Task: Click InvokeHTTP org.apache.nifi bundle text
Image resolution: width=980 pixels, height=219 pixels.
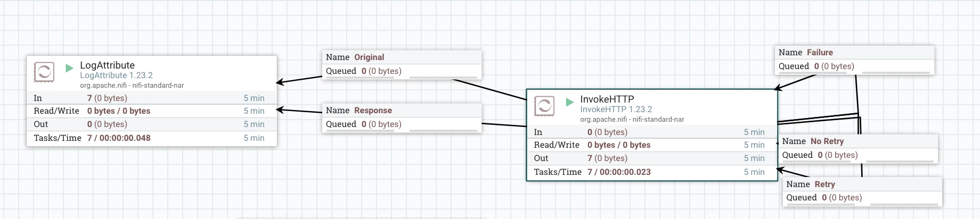Action: [x=632, y=120]
